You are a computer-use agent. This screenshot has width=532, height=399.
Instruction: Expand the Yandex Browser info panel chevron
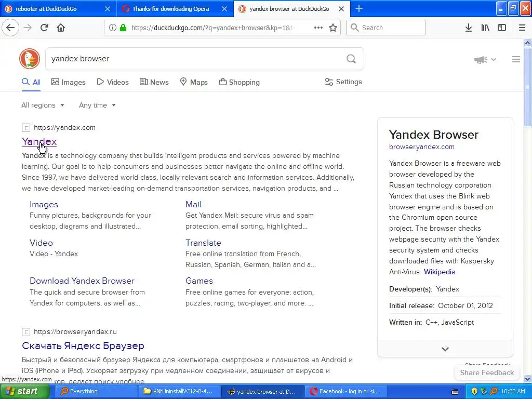coord(445,349)
